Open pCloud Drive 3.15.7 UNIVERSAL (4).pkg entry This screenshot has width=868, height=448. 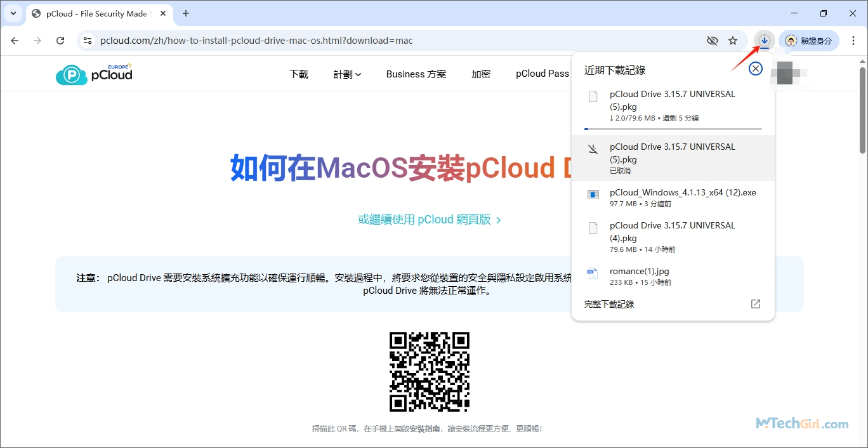pos(673,237)
